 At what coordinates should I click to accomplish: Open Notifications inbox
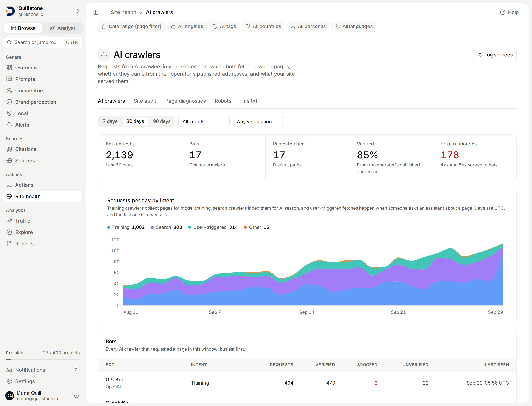click(43, 370)
